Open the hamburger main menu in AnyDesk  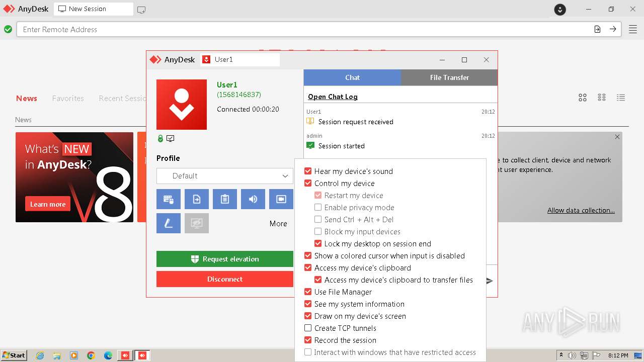[x=632, y=29]
